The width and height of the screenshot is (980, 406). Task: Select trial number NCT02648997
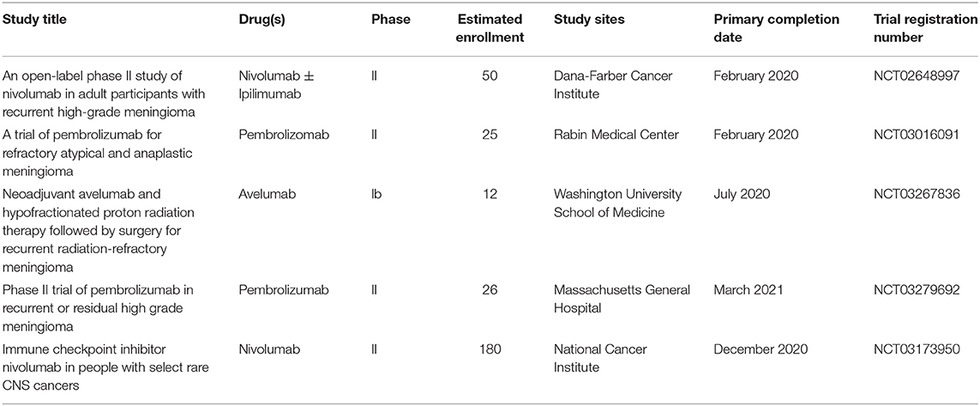pos(916,76)
